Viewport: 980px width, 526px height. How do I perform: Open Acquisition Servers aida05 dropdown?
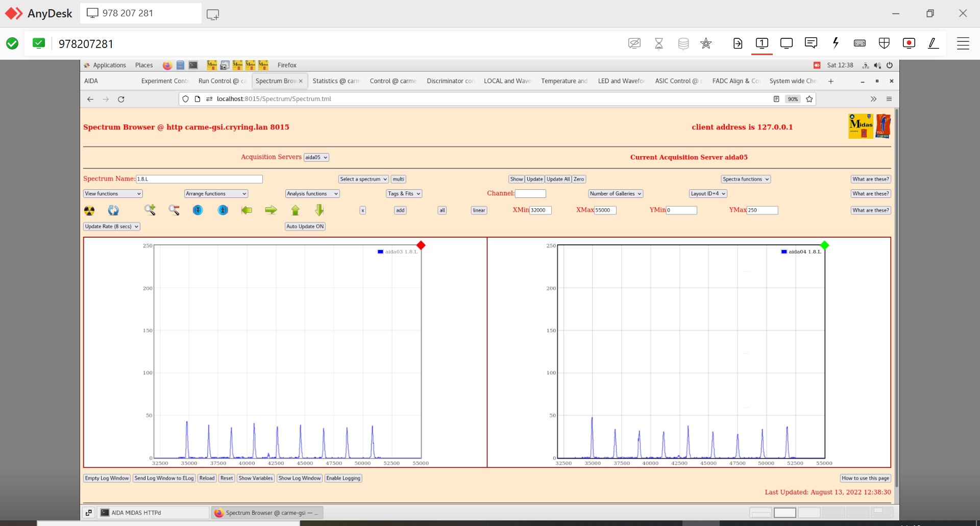pyautogui.click(x=316, y=157)
